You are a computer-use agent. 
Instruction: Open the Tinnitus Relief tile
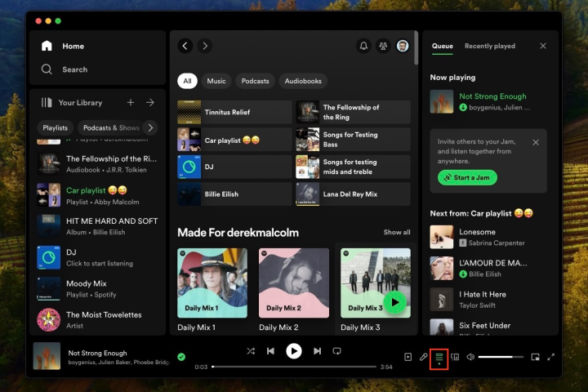(x=234, y=112)
